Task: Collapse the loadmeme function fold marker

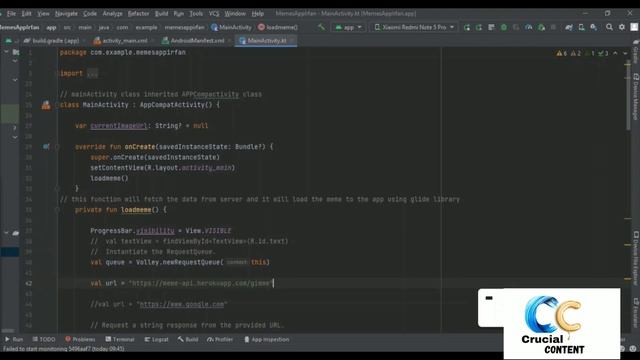Action: point(57,210)
